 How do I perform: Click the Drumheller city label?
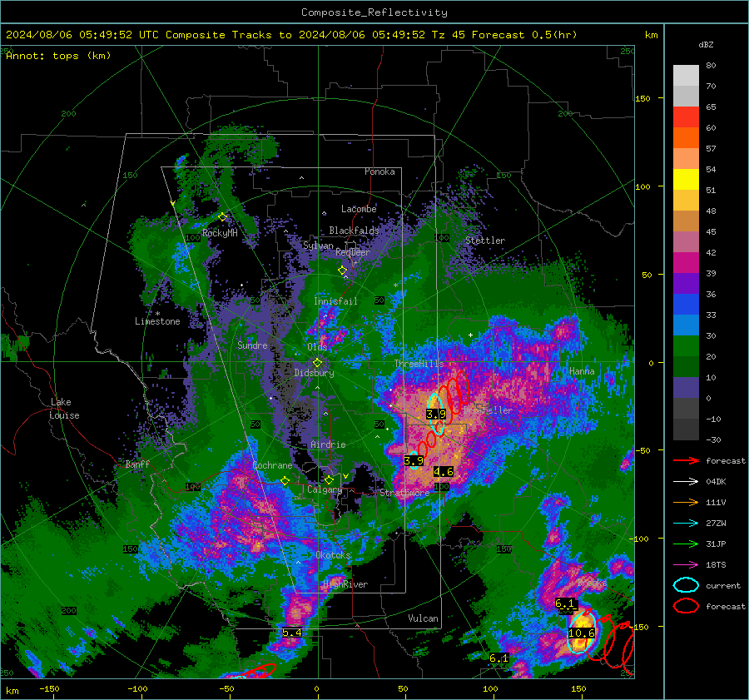coord(487,410)
